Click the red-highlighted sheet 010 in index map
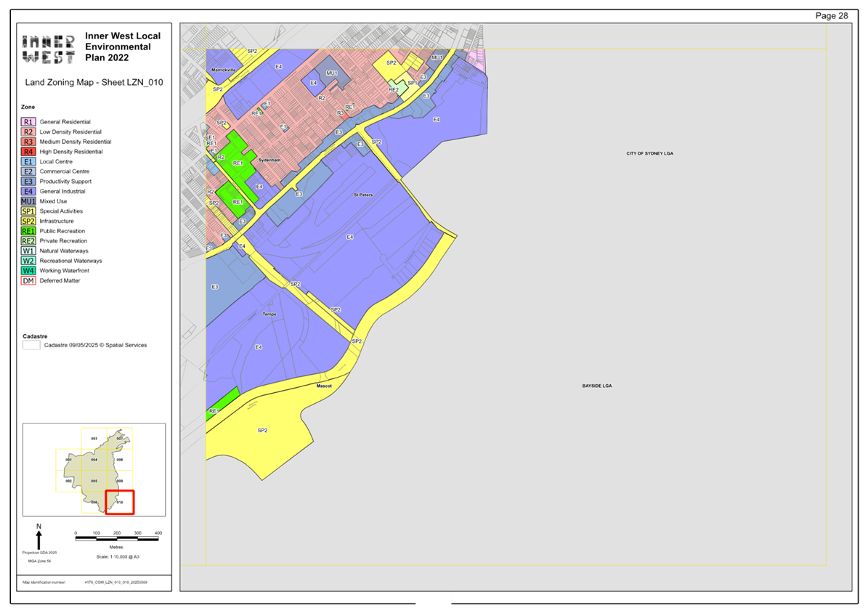This screenshot has width=868, height=613. pos(120,503)
